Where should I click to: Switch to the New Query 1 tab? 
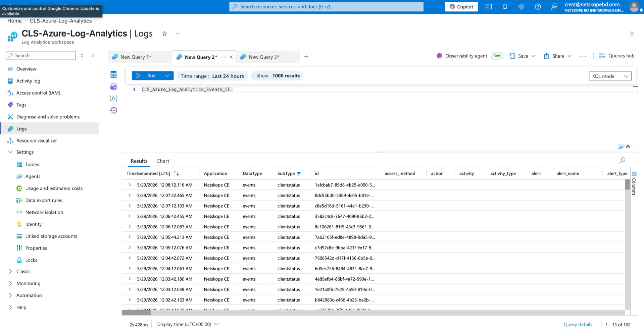pos(140,57)
